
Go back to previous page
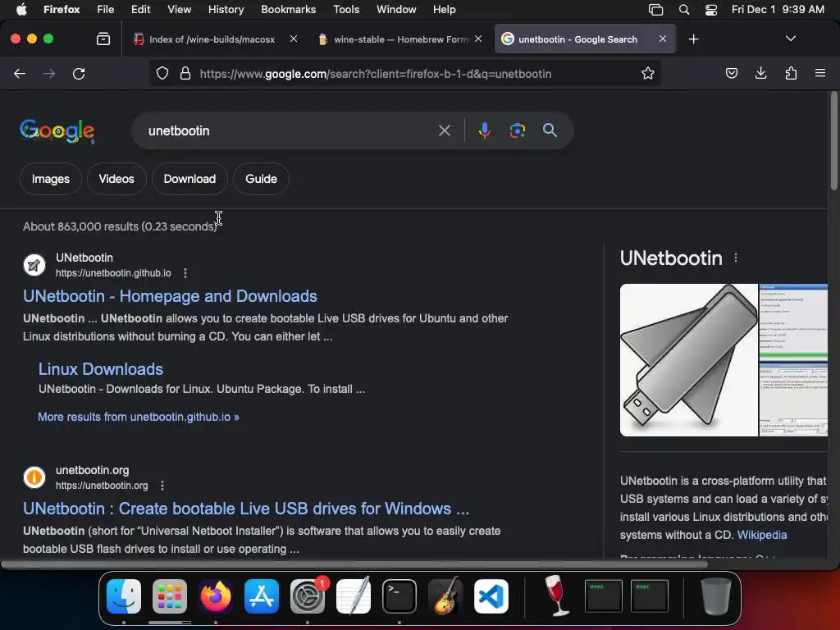point(20,74)
